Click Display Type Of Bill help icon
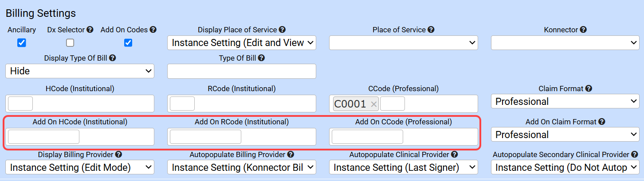The width and height of the screenshot is (644, 181). tap(113, 58)
